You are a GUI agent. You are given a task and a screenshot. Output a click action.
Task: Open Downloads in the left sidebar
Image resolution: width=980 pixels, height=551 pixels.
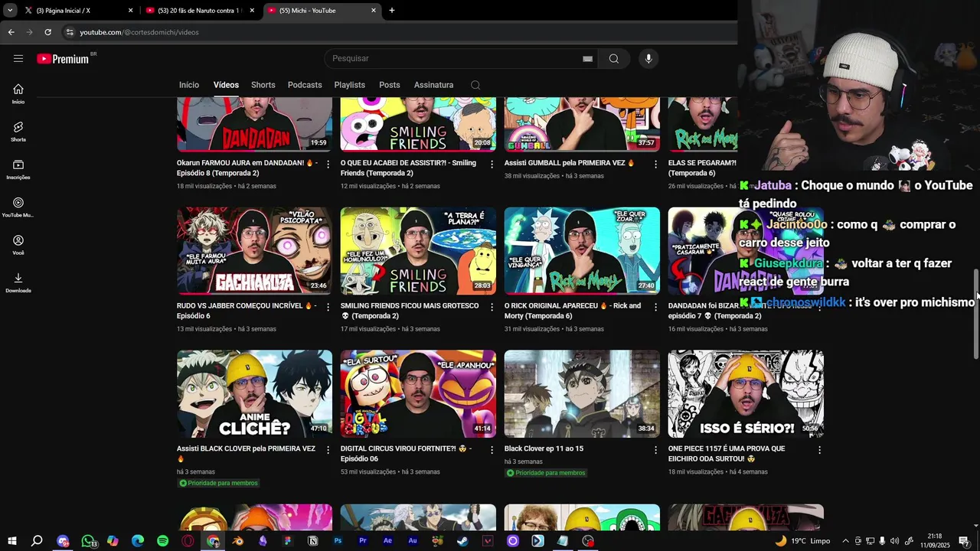[x=18, y=282]
